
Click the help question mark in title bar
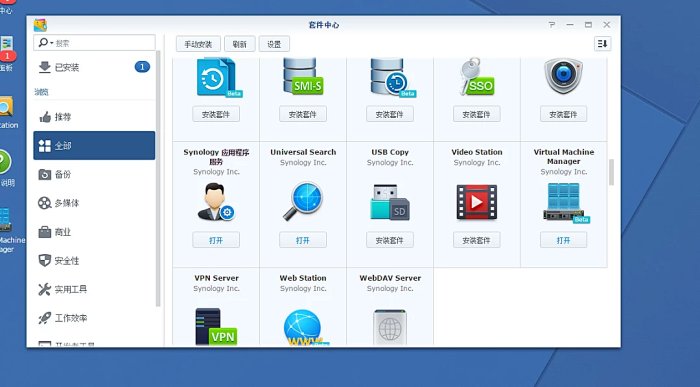552,25
